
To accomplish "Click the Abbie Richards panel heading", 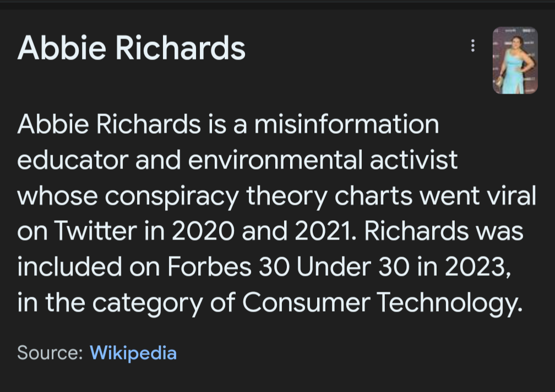I will (131, 48).
